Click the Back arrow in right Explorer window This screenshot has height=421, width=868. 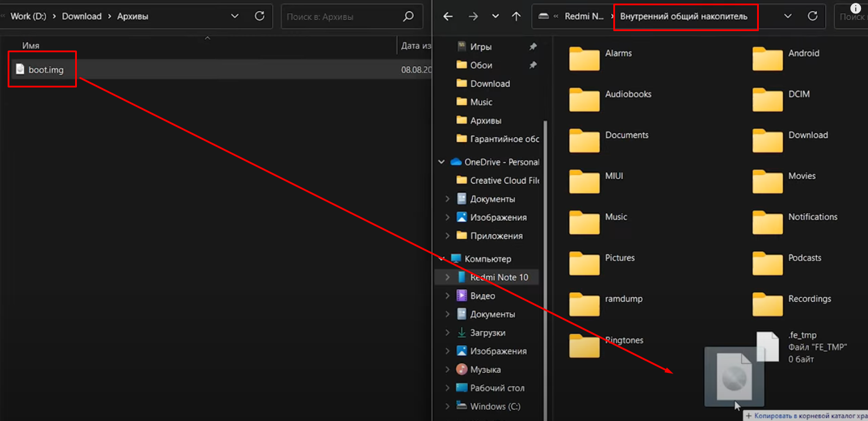click(448, 16)
